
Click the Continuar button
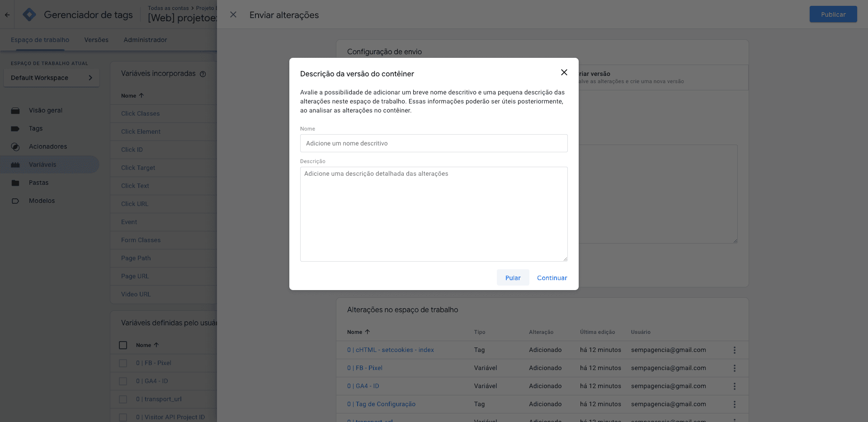(x=552, y=278)
